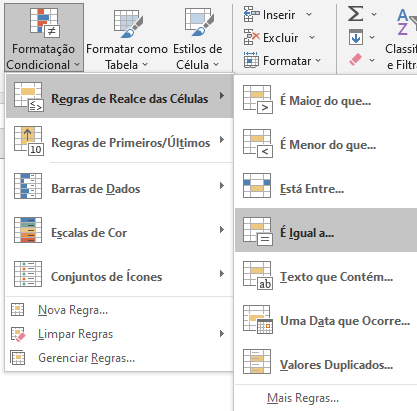Select Regras de Primeiros/Últimos menu item
Viewport: 417px width, 411px height.
click(119, 141)
